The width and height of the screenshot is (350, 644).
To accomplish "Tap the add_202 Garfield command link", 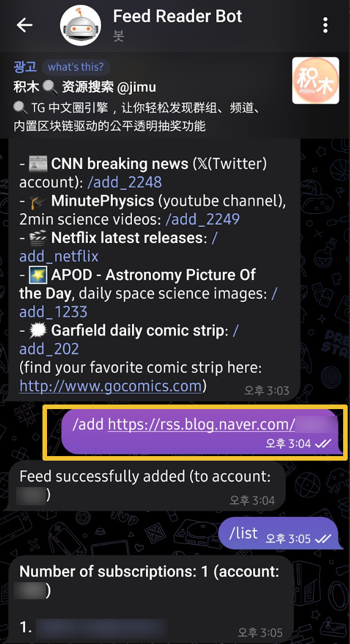I will click(49, 349).
